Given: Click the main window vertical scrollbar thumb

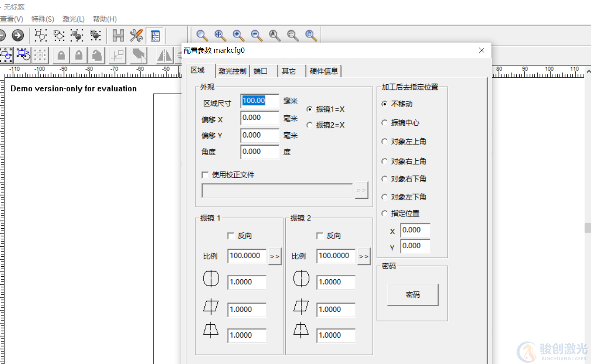Looking at the screenshot, I should click(x=588, y=228).
